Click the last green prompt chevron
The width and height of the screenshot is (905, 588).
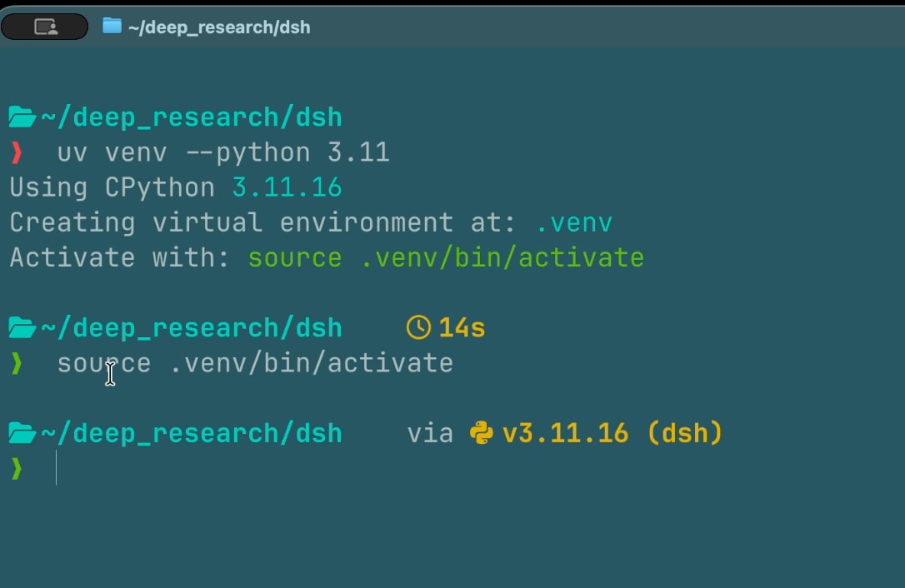[17, 469]
